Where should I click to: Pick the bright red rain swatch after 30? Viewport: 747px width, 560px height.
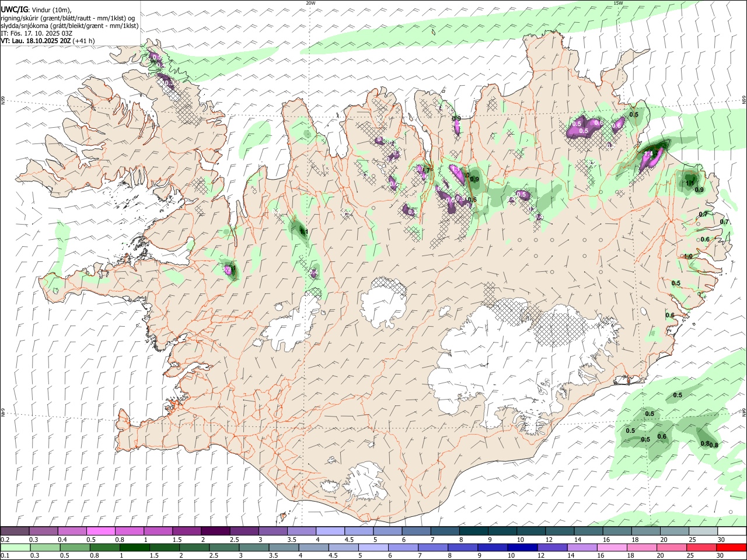tap(731, 548)
